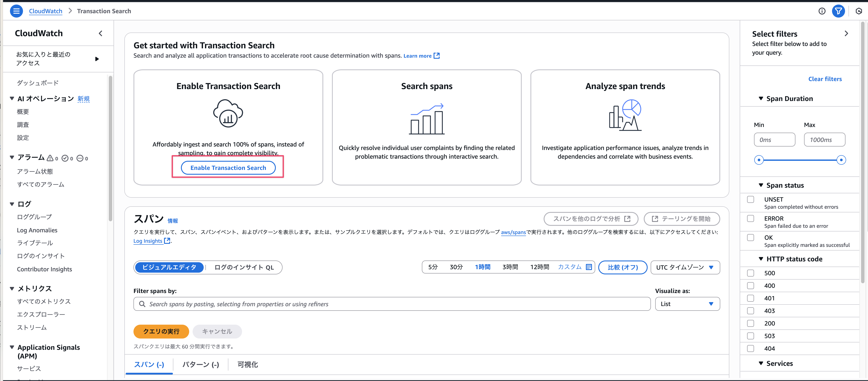This screenshot has width=868, height=381.
Task: Click the Search spans bar chart icon
Action: (427, 119)
